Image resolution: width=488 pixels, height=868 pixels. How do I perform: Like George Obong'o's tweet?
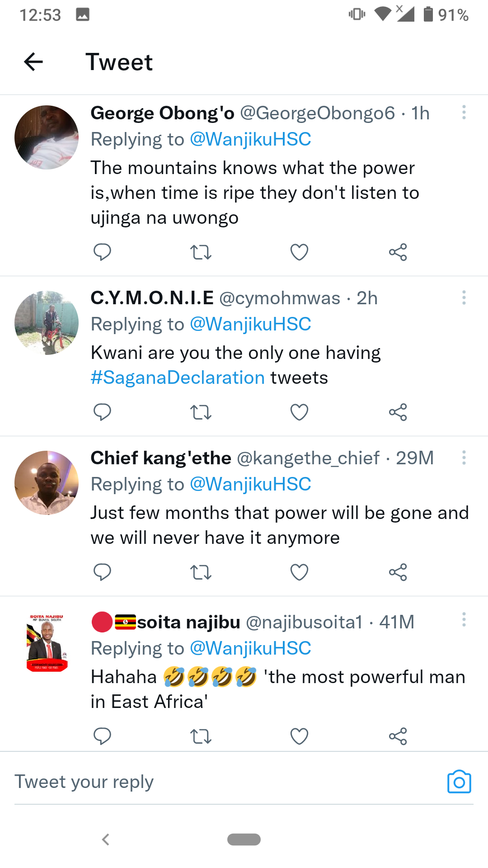coord(299,252)
